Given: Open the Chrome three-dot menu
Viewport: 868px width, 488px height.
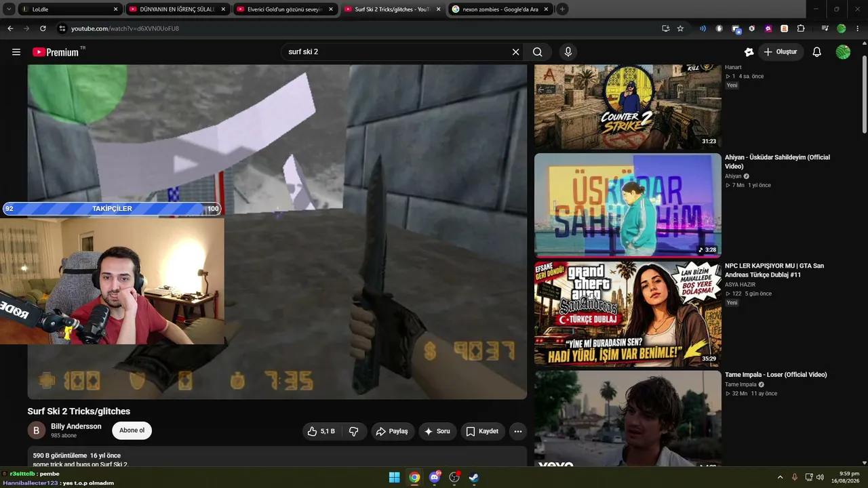Looking at the screenshot, I should coord(858,28).
